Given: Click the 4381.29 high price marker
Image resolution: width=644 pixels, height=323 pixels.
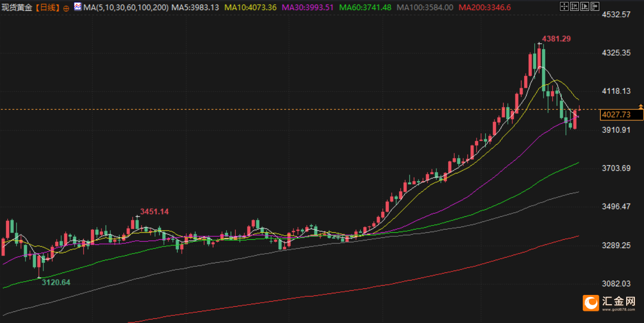Looking at the screenshot, I should [x=556, y=39].
